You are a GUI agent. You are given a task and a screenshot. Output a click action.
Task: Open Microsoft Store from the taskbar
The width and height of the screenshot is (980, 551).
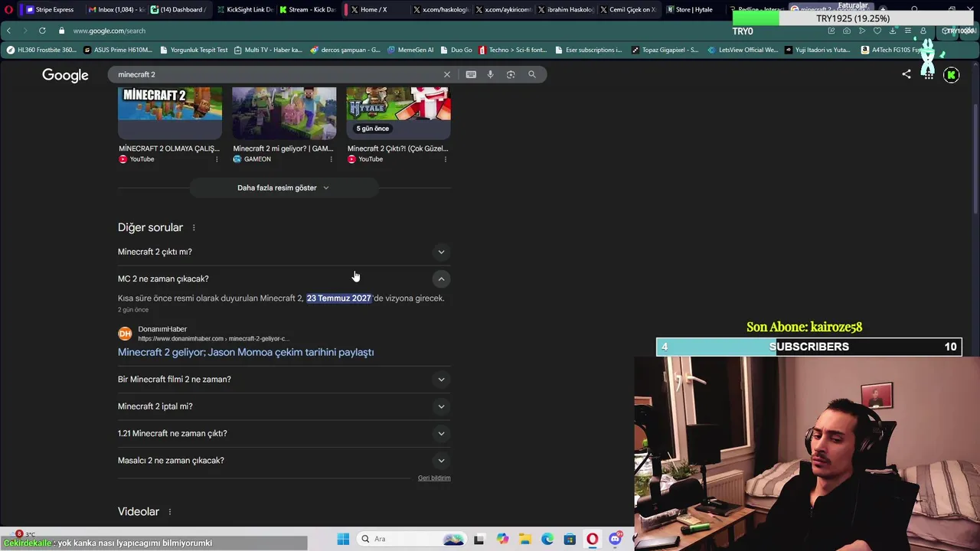click(570, 539)
